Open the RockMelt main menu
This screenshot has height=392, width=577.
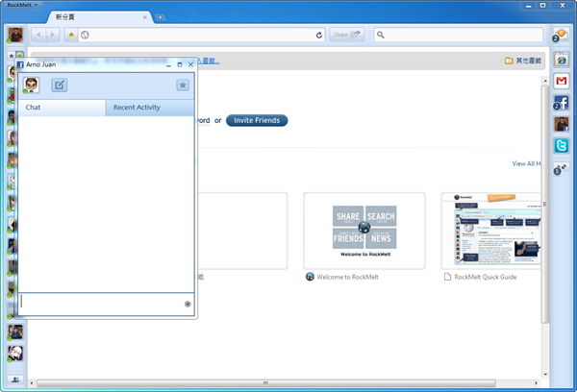click(22, 5)
